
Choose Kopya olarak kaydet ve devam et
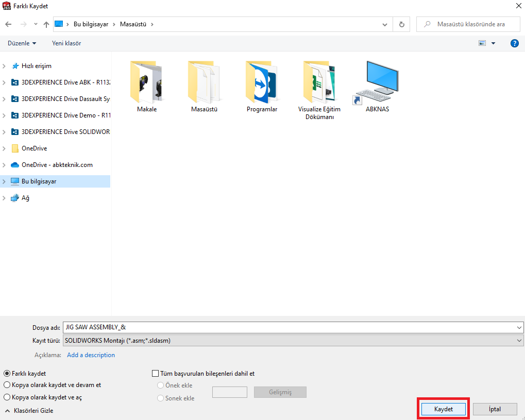[7, 385]
